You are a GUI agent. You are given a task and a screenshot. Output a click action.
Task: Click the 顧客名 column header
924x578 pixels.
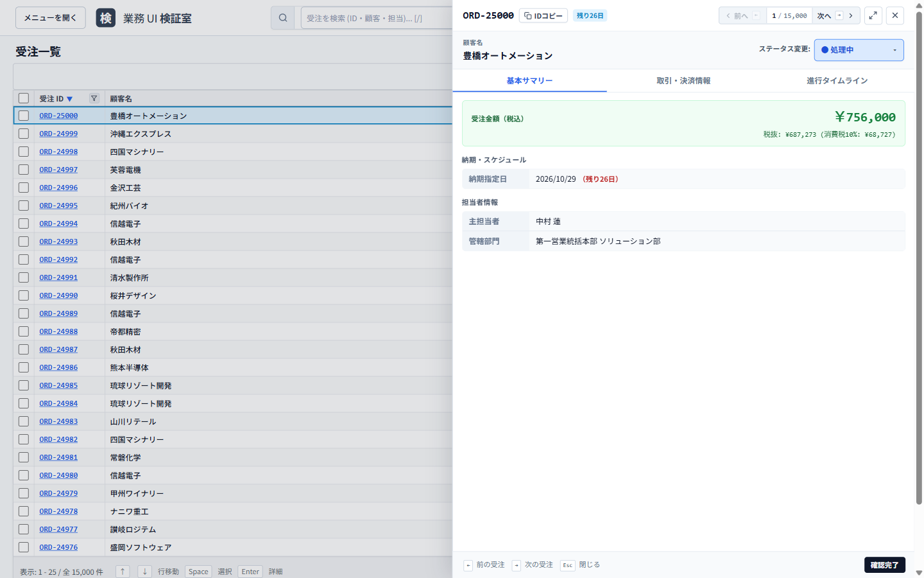point(121,99)
